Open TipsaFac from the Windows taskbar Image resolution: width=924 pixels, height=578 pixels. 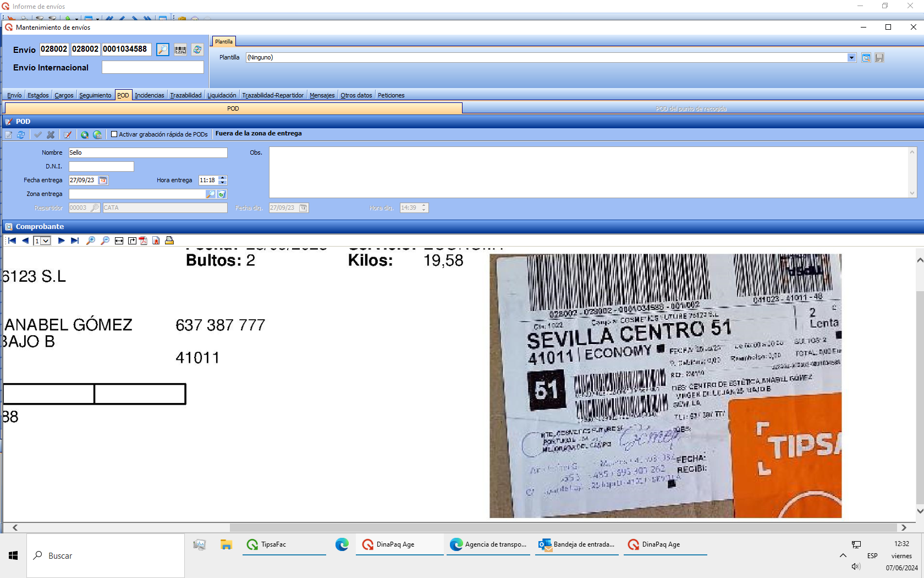[x=273, y=544]
